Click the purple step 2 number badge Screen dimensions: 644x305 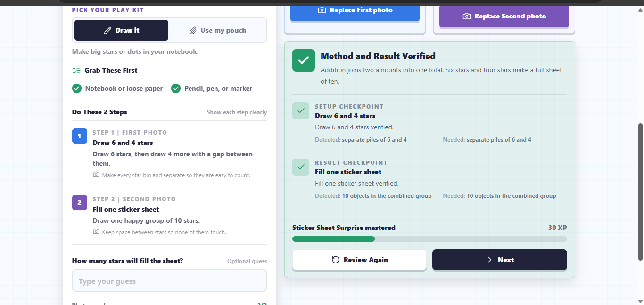79,203
